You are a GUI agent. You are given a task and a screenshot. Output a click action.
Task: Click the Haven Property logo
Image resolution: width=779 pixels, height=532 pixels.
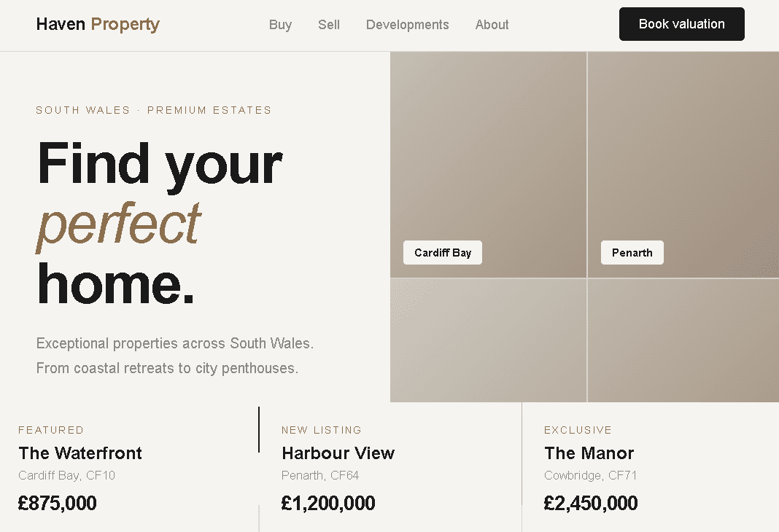97,24
